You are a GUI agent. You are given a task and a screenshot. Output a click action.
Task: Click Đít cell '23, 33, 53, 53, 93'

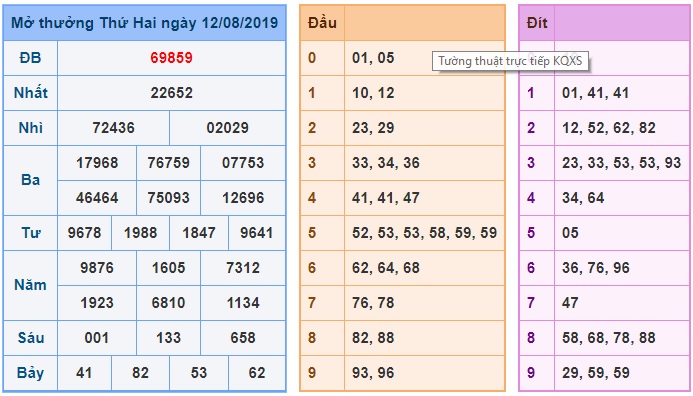click(621, 163)
